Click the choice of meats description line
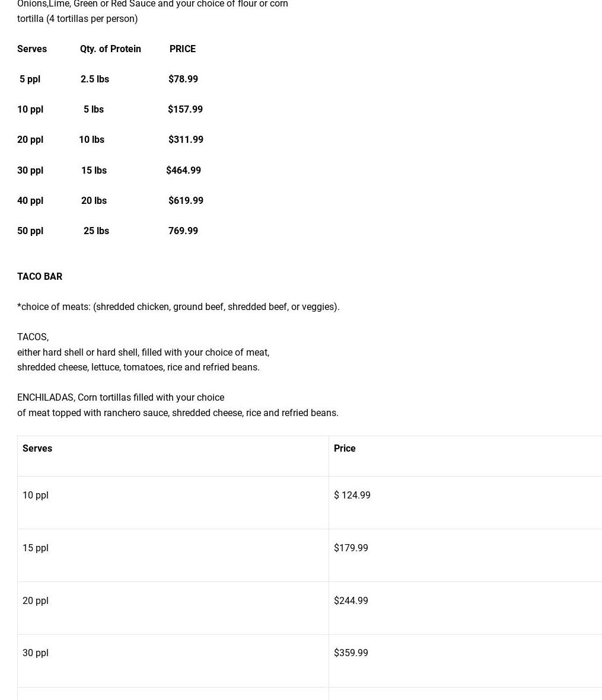602x700 pixels. [179, 306]
